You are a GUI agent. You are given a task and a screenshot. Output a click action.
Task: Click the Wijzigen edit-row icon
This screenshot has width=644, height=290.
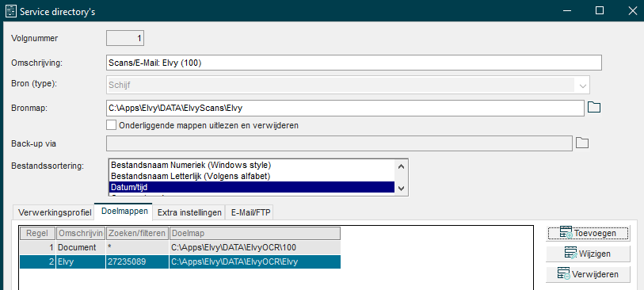(x=570, y=254)
